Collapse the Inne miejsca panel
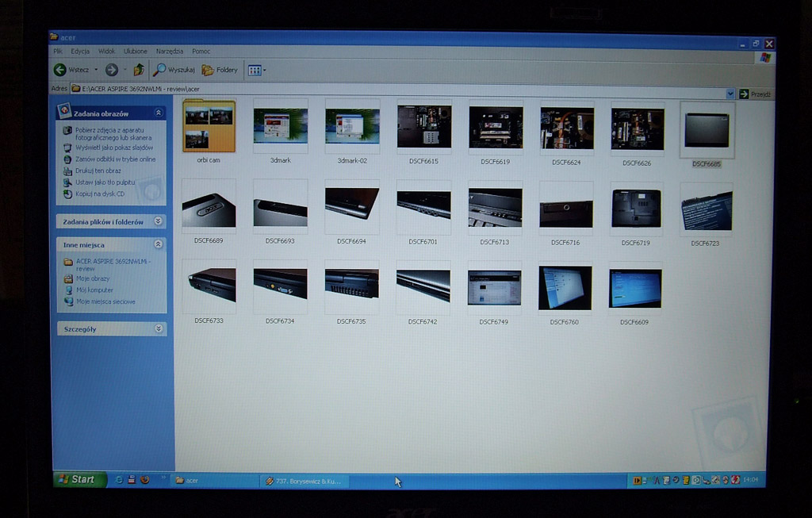Image resolution: width=812 pixels, height=518 pixels. point(159,244)
